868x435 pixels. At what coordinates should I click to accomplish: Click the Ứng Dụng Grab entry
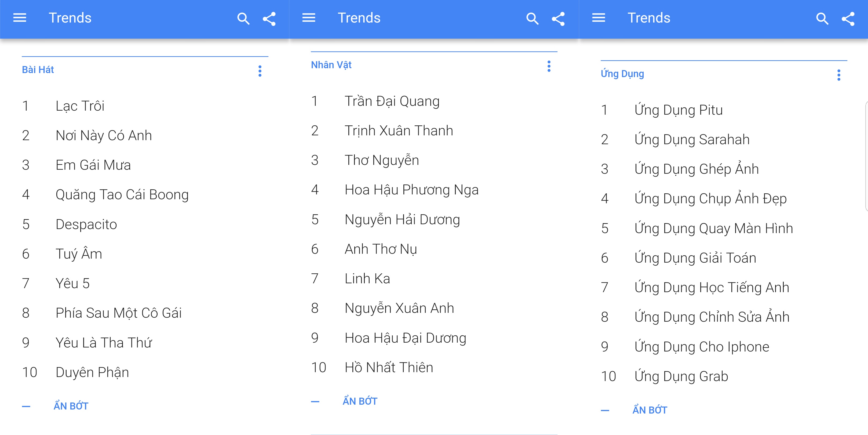(x=681, y=376)
